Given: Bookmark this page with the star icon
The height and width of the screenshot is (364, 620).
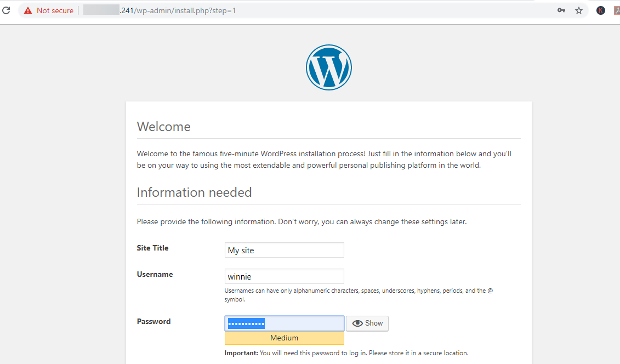Looking at the screenshot, I should click(x=579, y=10).
